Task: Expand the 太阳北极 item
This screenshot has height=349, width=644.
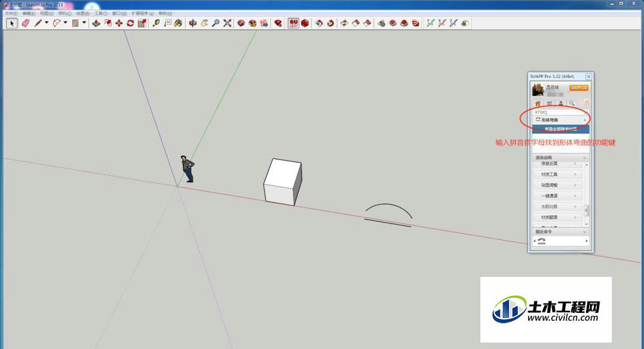Action: click(558, 207)
